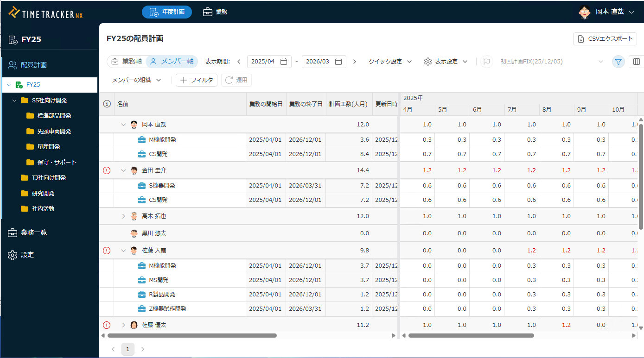The height and width of the screenshot is (358, 644).
Task: Click the TimeTracker NX logo
Action: coord(45,13)
